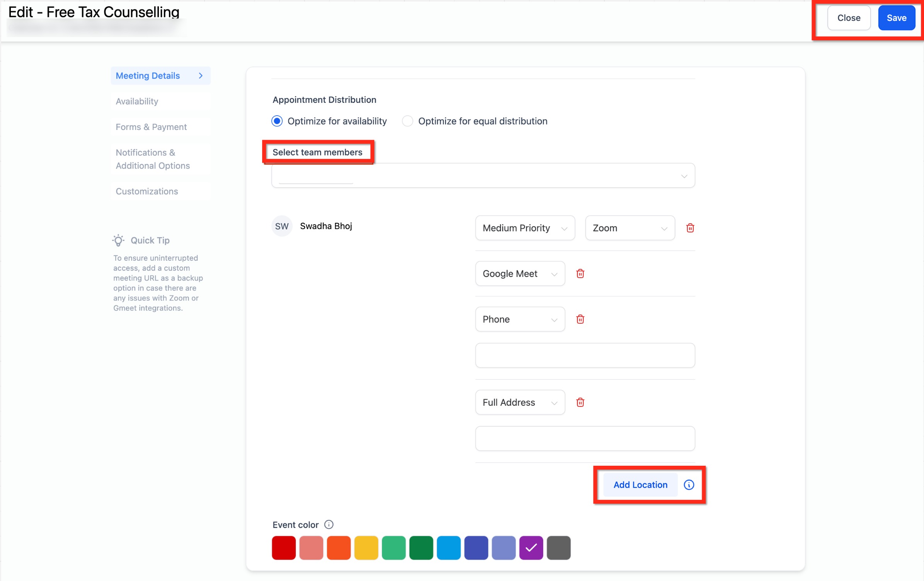This screenshot has height=581, width=924.
Task: Delete the Google Meet location
Action: click(x=580, y=273)
